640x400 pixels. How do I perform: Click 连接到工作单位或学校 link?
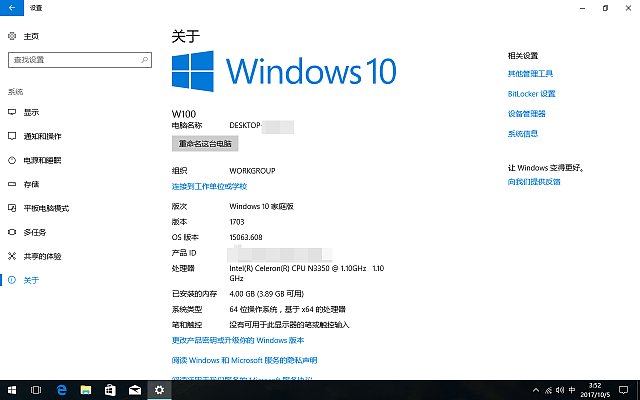(209, 187)
